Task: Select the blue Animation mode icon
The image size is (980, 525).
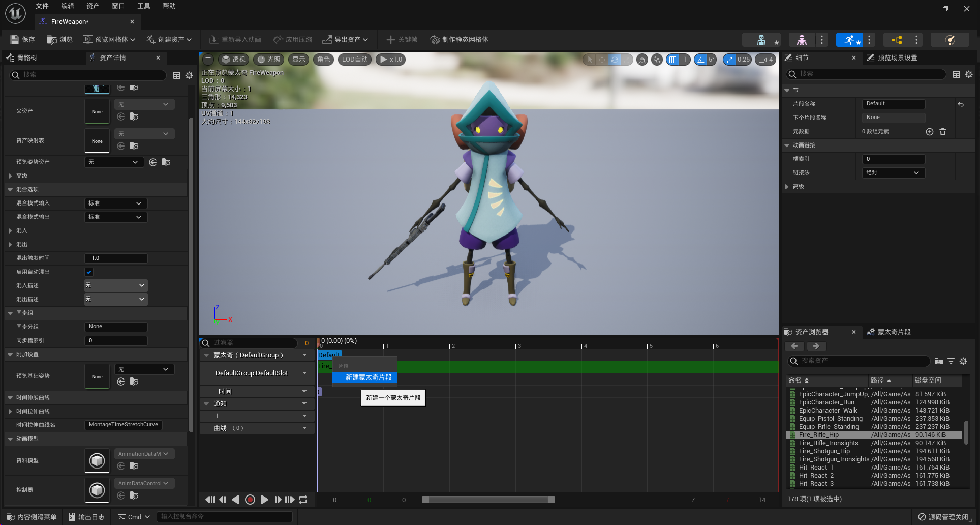Action: click(x=849, y=40)
